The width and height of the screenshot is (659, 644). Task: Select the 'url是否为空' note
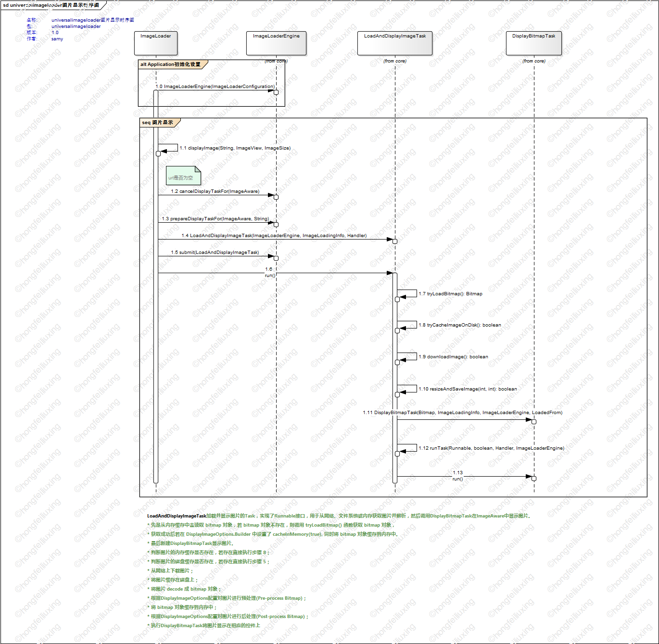(x=183, y=176)
